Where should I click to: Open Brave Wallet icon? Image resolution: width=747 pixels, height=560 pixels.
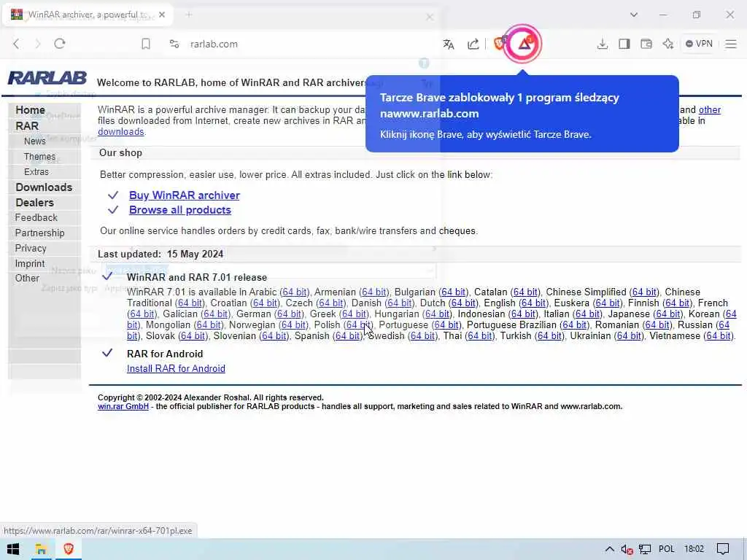point(646,44)
